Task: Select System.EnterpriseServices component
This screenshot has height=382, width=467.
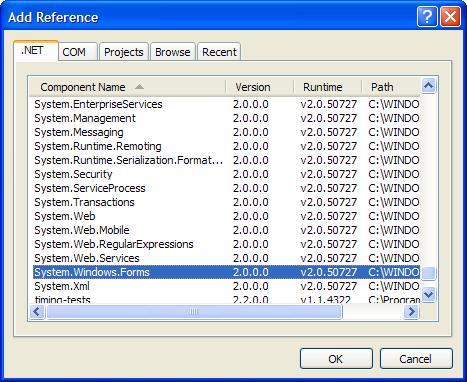Action: (x=226, y=104)
